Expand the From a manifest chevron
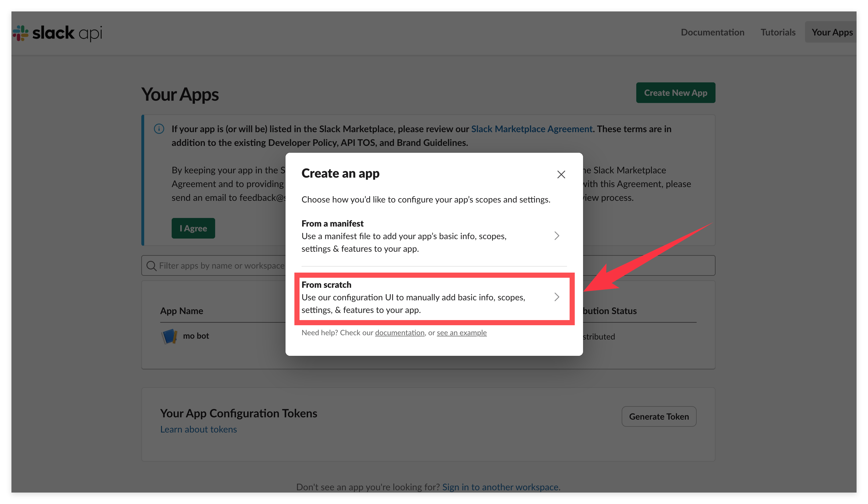This screenshot has height=504, width=868. (x=557, y=236)
